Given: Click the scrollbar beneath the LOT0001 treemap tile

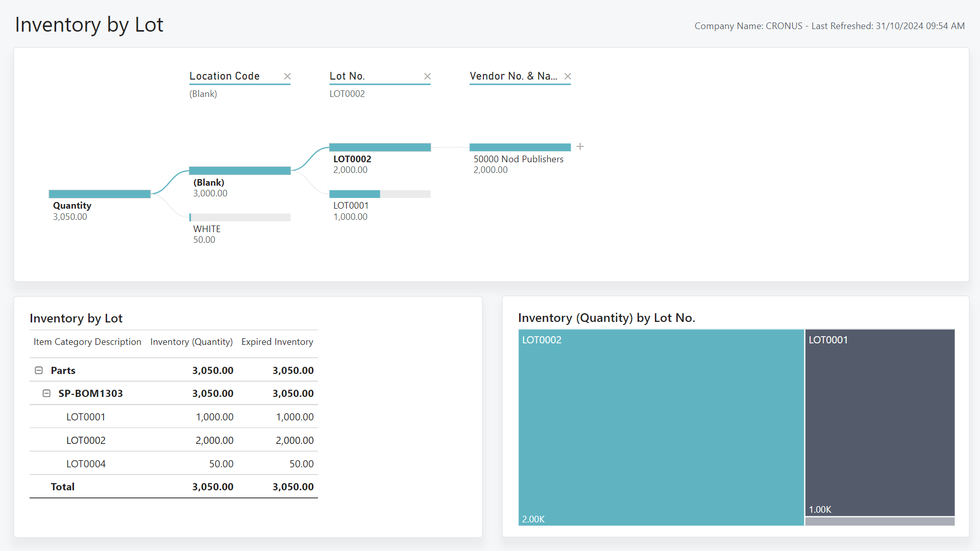Looking at the screenshot, I should [x=879, y=521].
